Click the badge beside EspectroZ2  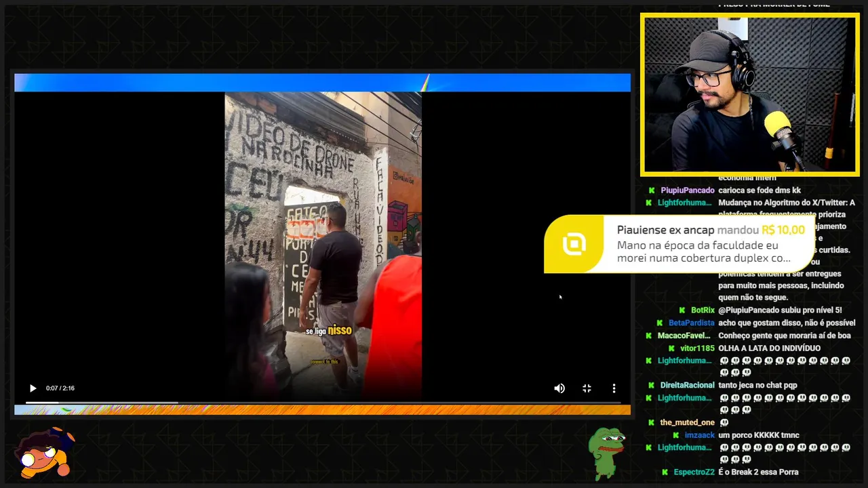[x=665, y=472]
